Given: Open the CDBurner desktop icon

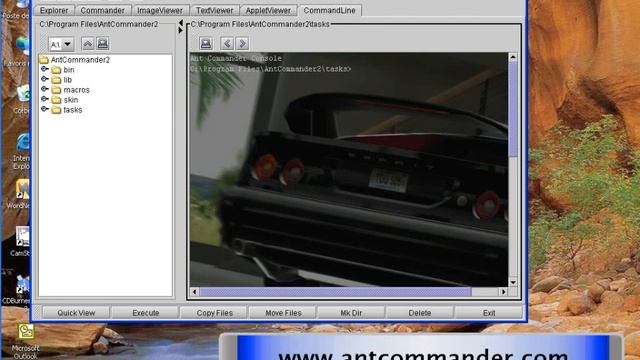Looking at the screenshot, I should tap(16, 291).
